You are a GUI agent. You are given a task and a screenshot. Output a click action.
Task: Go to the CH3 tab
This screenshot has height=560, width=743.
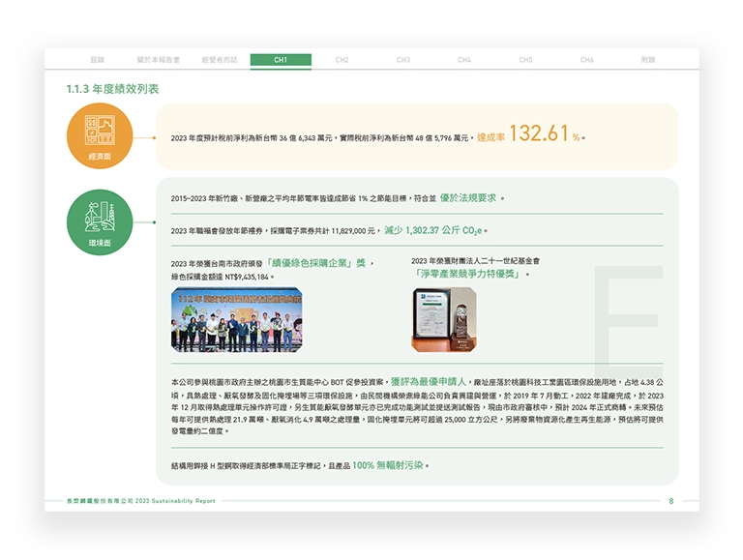403,60
